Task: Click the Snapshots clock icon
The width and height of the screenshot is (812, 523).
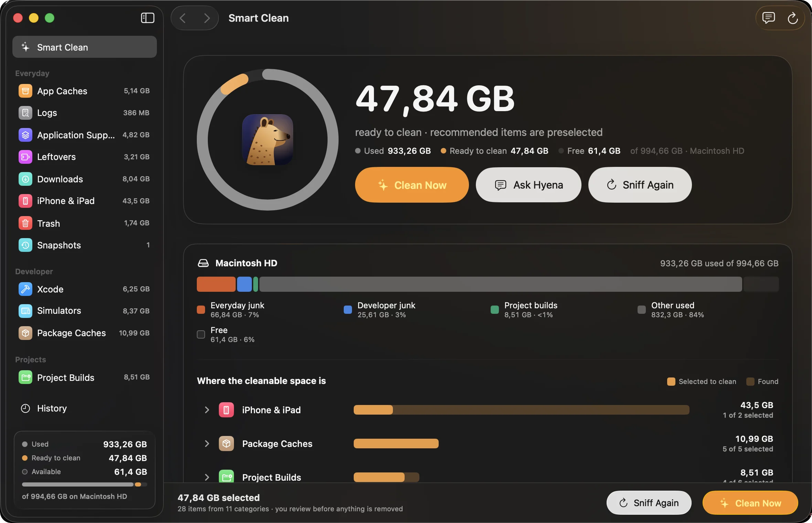Action: pos(25,245)
